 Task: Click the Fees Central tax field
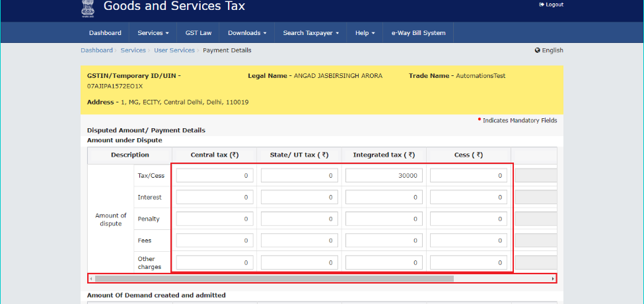click(x=215, y=241)
